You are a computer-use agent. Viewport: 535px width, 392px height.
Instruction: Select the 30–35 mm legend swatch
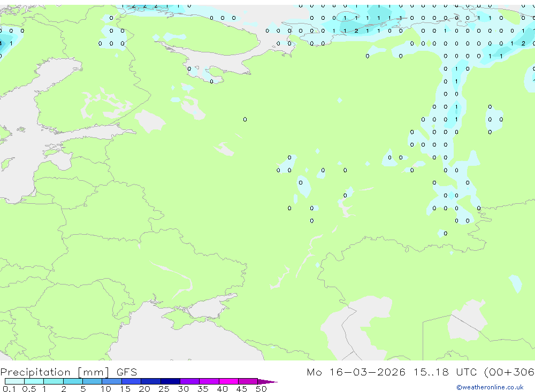[190, 381]
